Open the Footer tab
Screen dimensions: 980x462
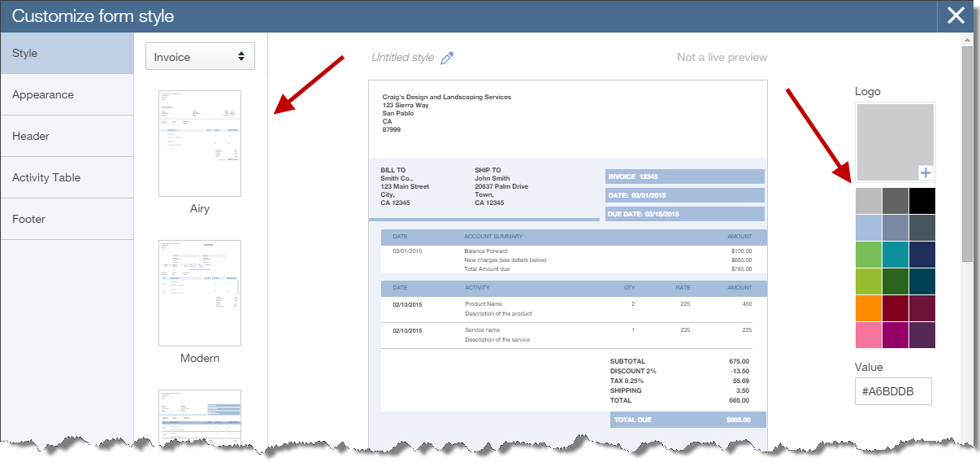[x=67, y=219]
